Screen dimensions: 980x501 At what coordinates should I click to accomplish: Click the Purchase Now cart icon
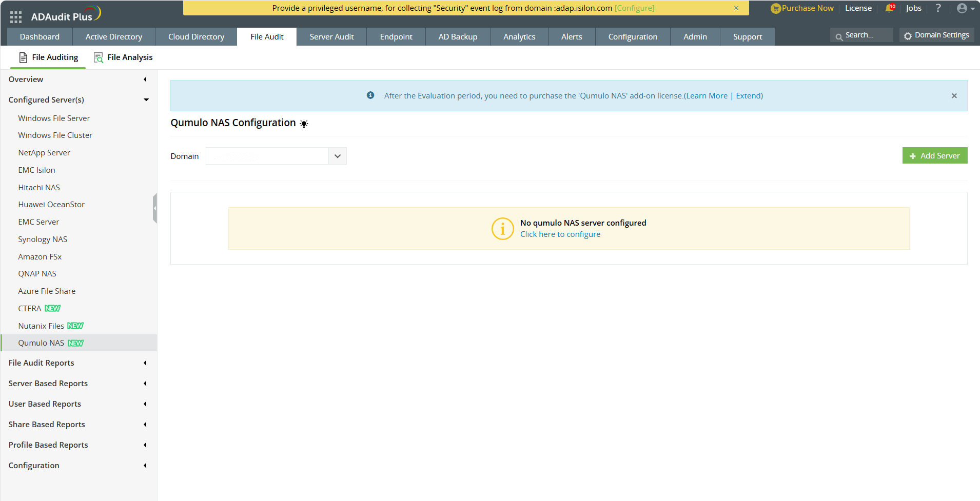pos(775,8)
